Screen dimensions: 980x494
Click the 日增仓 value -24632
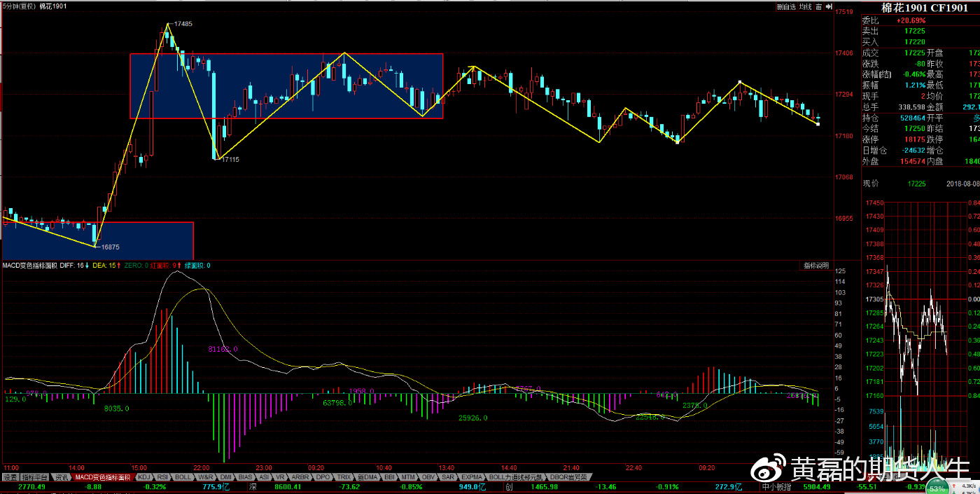pos(913,151)
